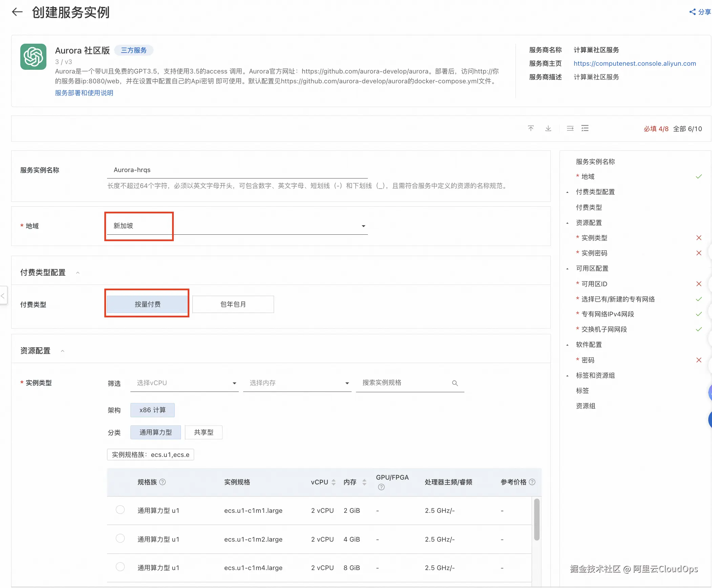Click the expand-all list icon
This screenshot has width=712, height=588.
pos(585,128)
